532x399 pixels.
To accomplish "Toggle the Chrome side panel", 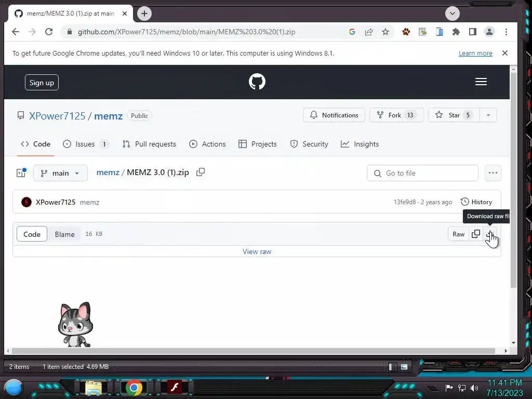I will 473,32.
